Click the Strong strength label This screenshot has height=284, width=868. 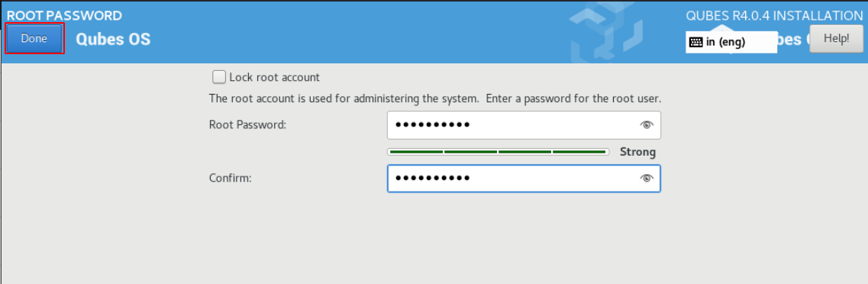tap(637, 152)
